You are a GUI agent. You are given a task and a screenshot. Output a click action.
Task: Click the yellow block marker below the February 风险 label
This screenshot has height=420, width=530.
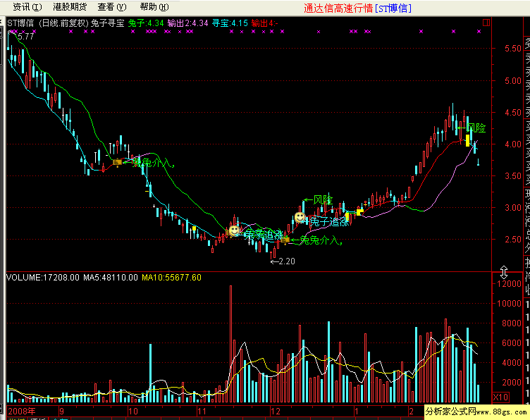click(467, 140)
